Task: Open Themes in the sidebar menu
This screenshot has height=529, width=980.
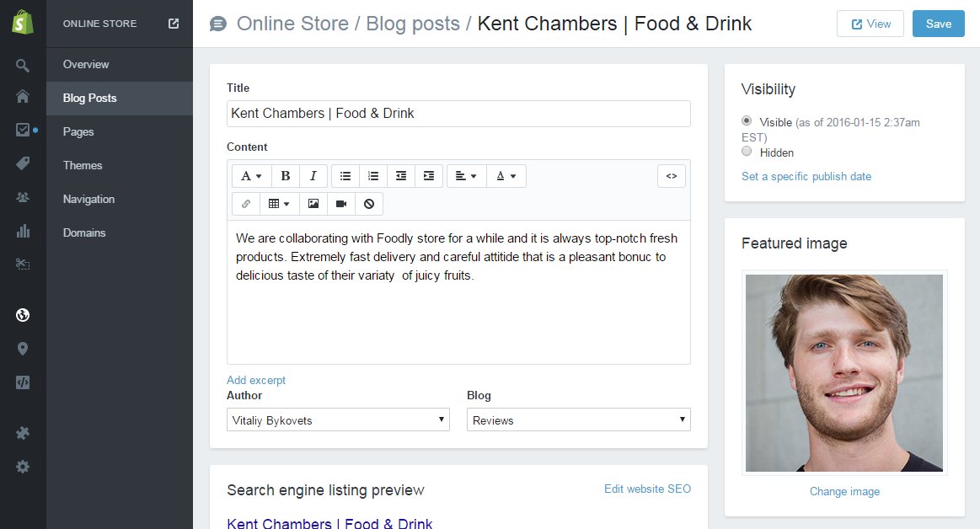Action: [x=83, y=165]
